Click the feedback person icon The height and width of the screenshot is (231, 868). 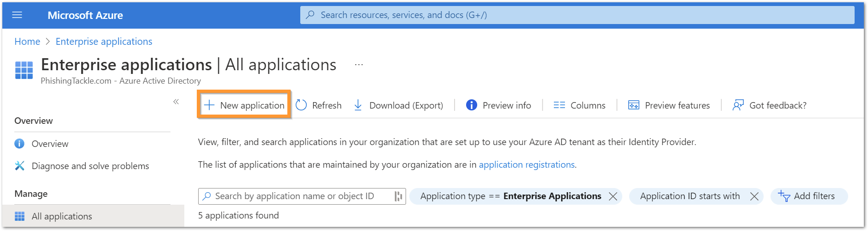coord(738,105)
